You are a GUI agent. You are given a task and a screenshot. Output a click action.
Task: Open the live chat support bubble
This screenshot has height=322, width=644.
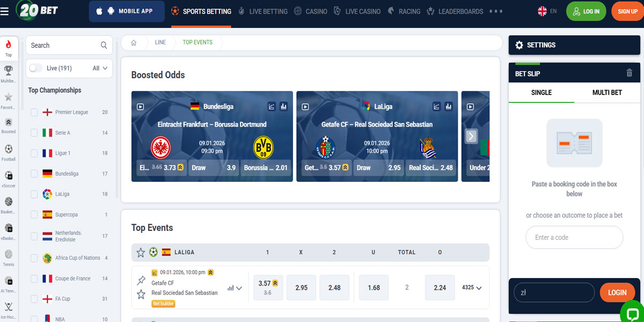(x=632, y=313)
